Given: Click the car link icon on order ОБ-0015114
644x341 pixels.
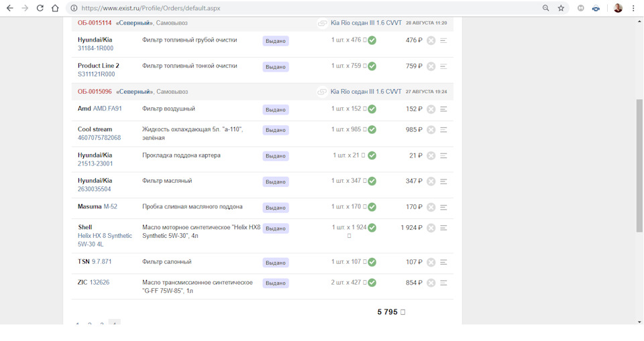Looking at the screenshot, I should (323, 23).
